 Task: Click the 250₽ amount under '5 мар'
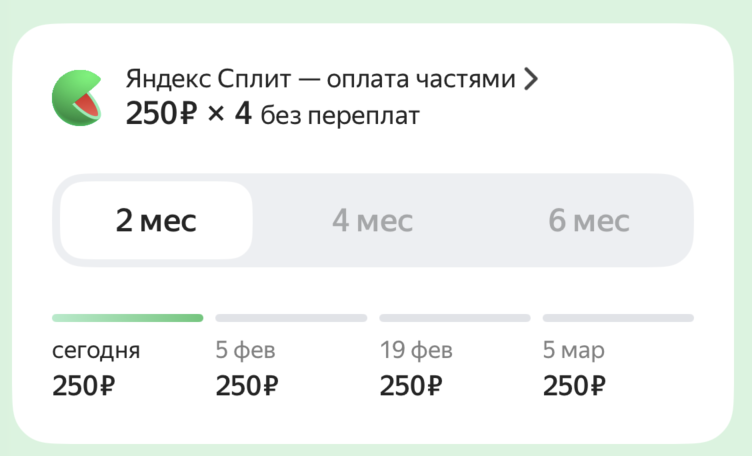[574, 386]
